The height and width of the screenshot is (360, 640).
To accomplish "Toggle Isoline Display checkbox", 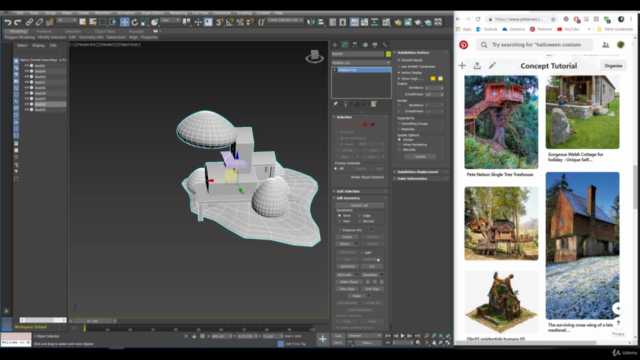I will [399, 72].
